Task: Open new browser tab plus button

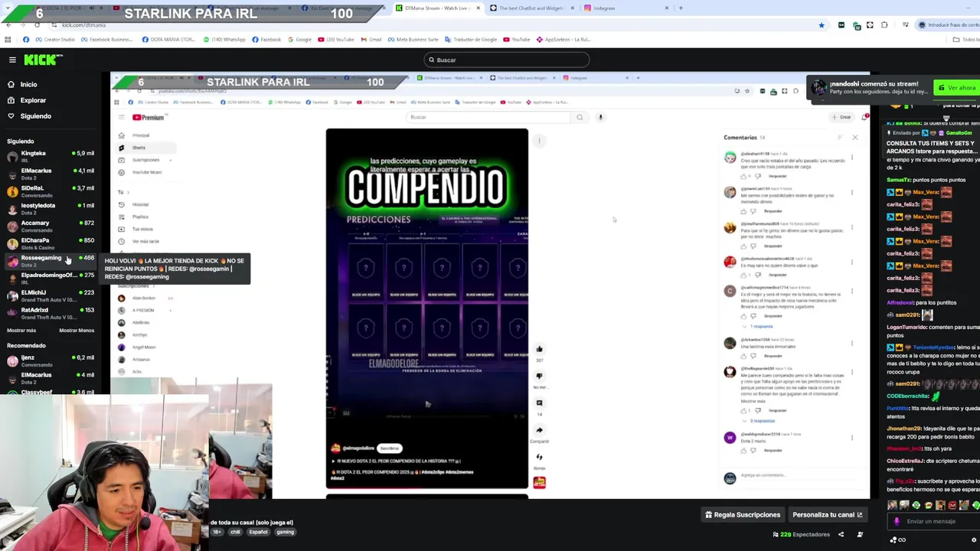Action: click(681, 8)
